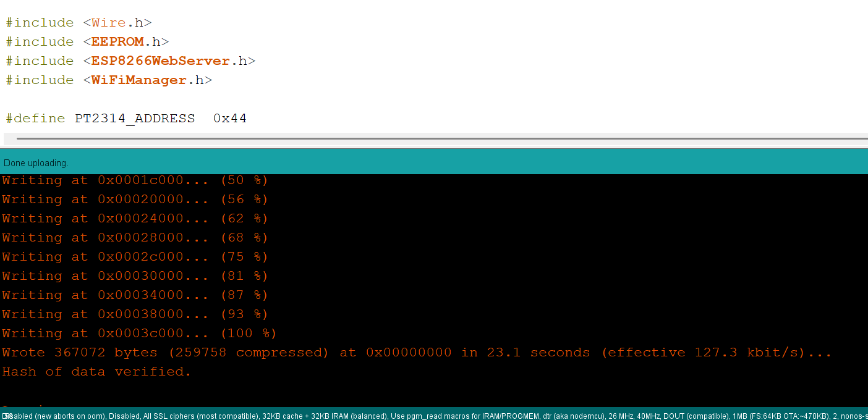This screenshot has width=868, height=420.
Task: Click the '#define PT2314_ADDRESS 0x44' line
Action: pos(126,119)
